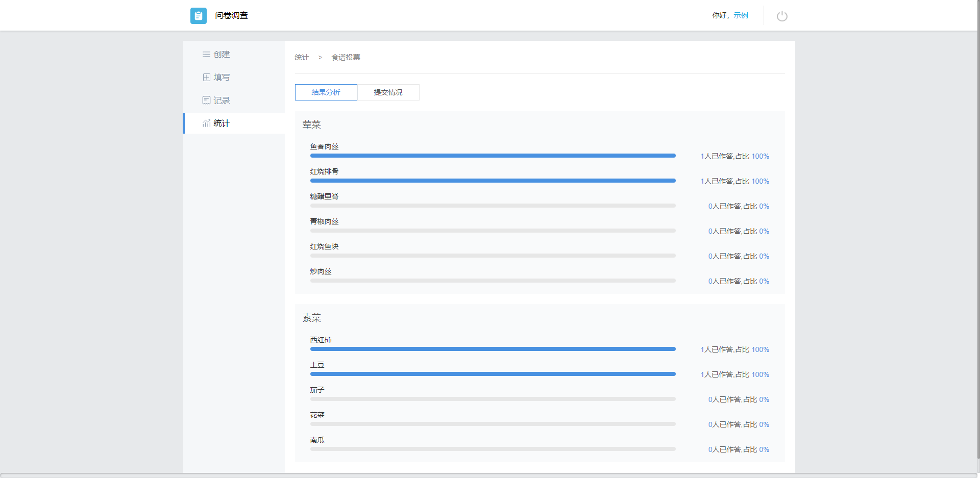The image size is (980, 478).
Task: Click the 红烧排骨 progress bar
Action: 493,181
